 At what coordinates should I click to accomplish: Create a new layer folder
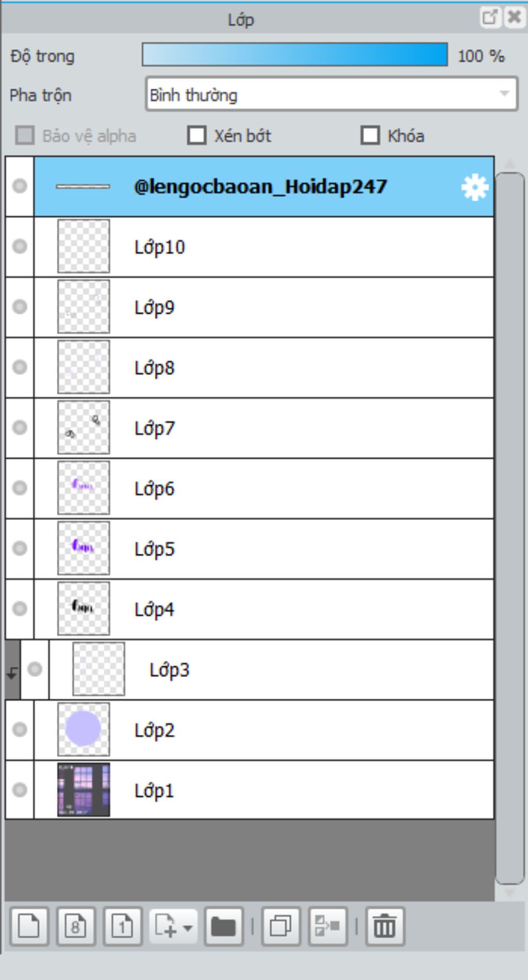pyautogui.click(x=223, y=926)
